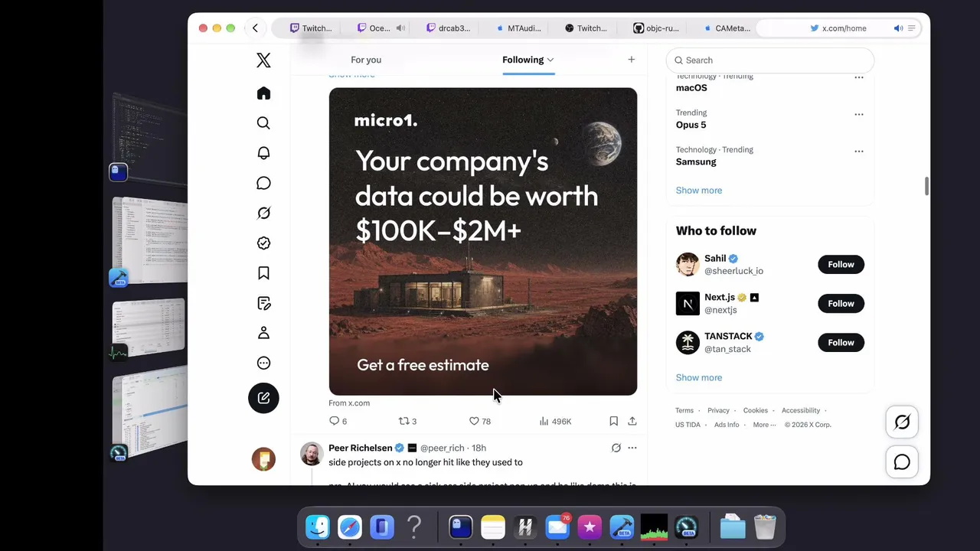Select the Following timeline tab
Screen dimensions: 980x551
pos(523,60)
